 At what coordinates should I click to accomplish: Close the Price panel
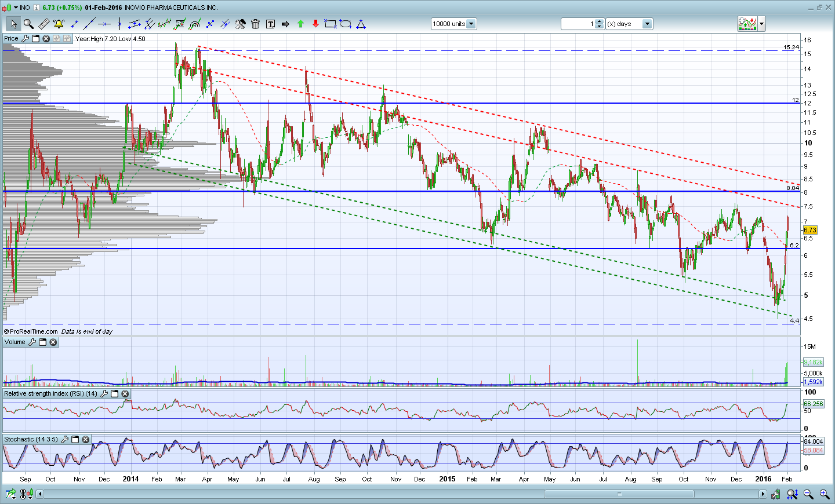(x=46, y=39)
